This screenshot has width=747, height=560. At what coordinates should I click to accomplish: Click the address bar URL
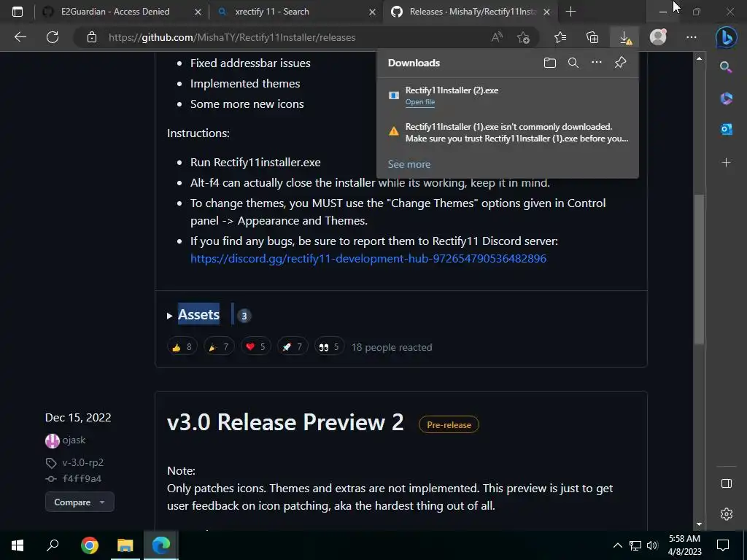(232, 37)
